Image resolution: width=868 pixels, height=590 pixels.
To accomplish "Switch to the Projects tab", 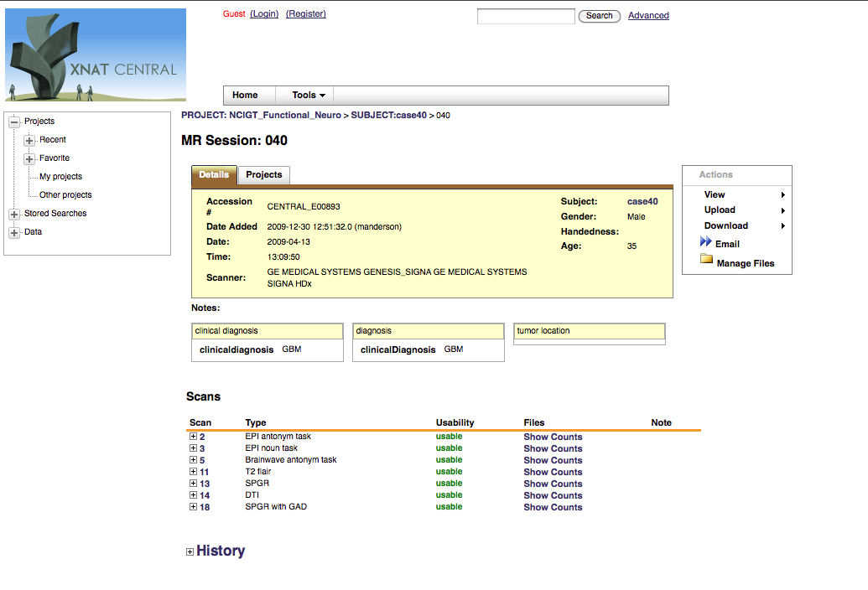I will (x=264, y=175).
